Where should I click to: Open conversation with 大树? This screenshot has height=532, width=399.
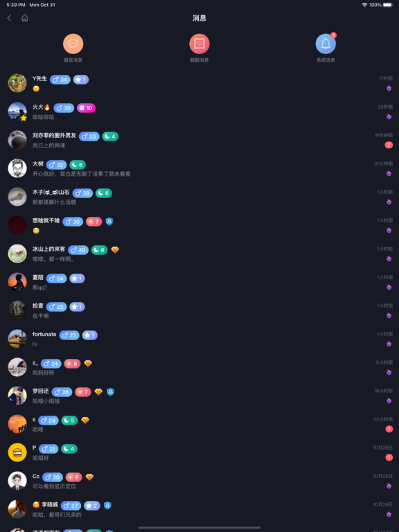coord(199,168)
